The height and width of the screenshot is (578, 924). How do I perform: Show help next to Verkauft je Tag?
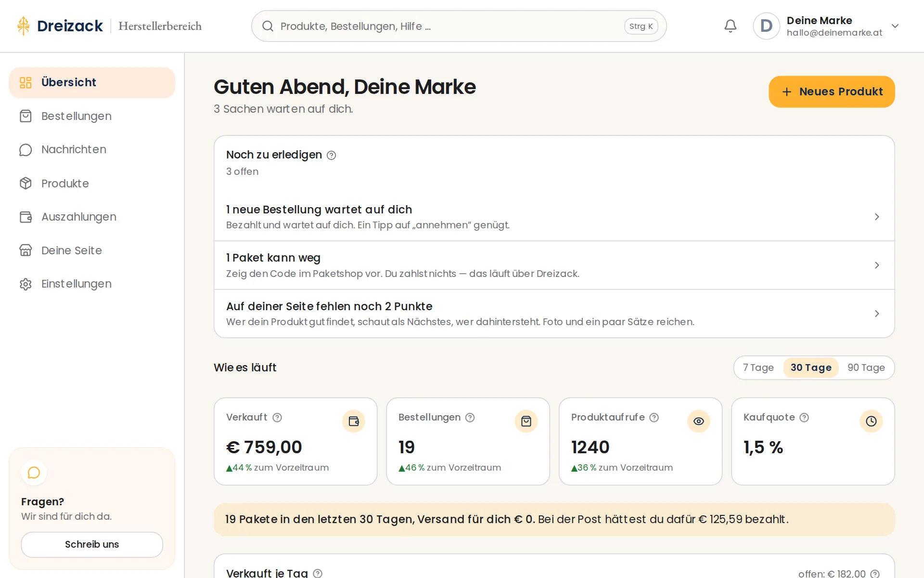(318, 573)
